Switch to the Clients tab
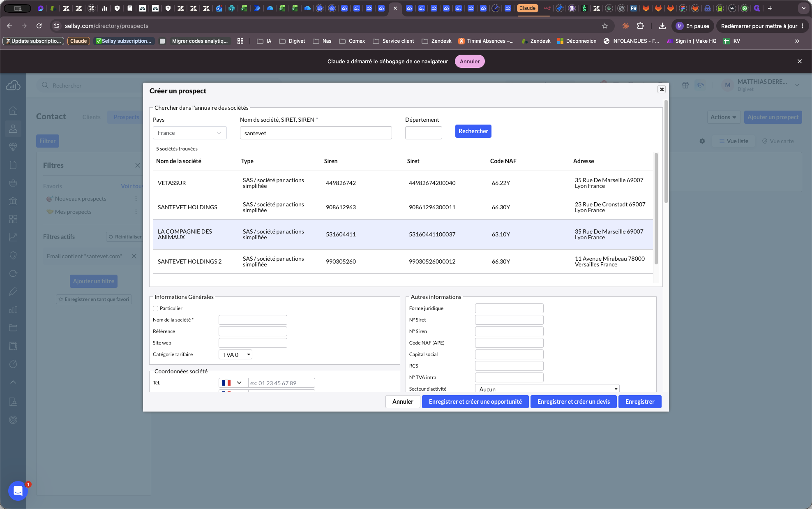 point(91,117)
